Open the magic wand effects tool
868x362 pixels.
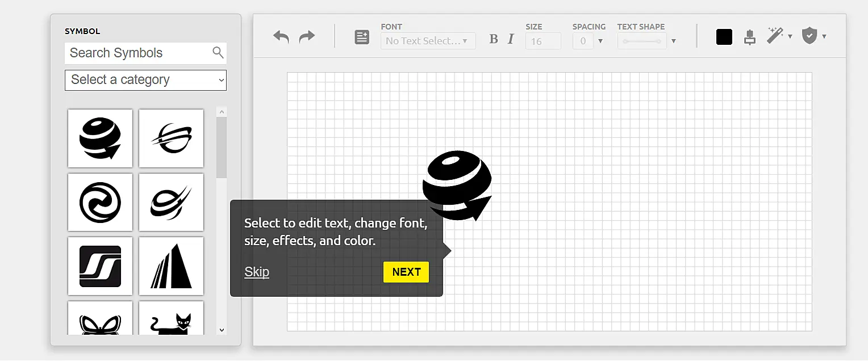775,36
